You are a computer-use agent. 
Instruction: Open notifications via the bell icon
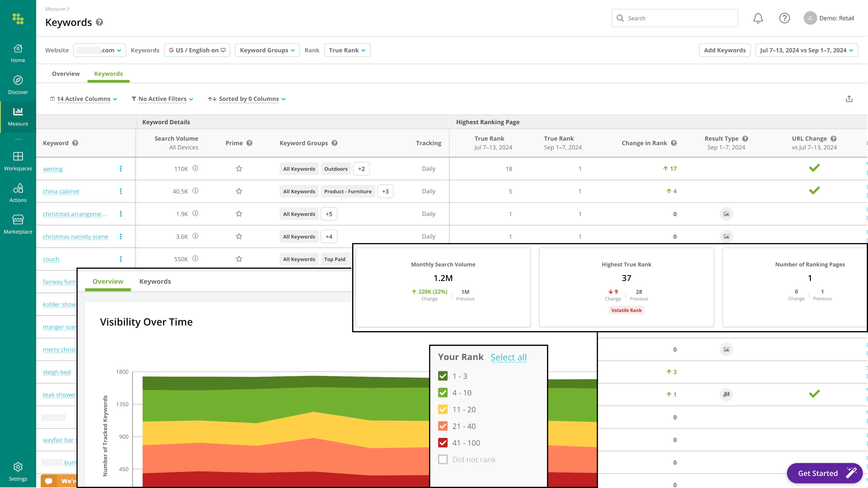coord(758,18)
